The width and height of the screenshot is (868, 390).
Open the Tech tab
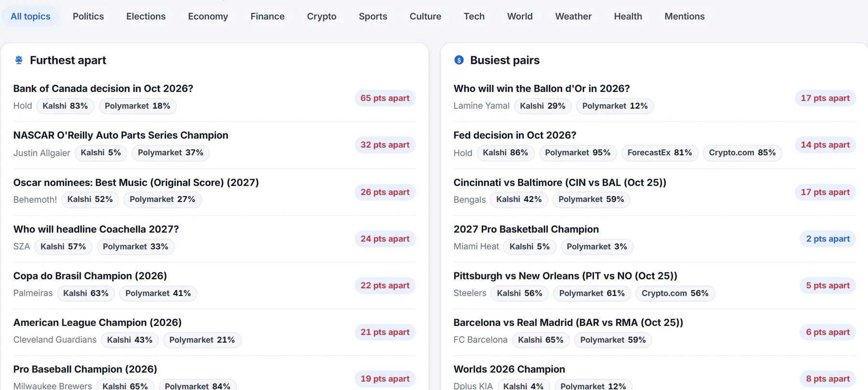[x=474, y=16]
